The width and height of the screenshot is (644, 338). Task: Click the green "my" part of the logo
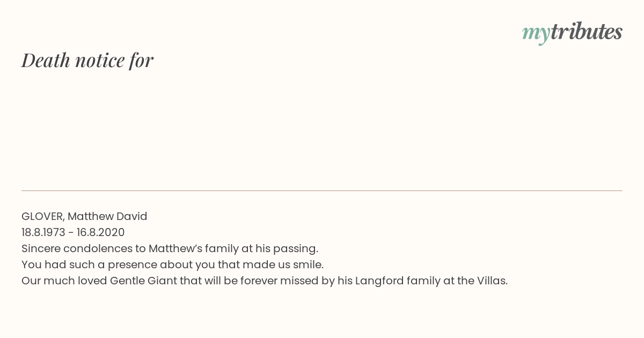(536, 34)
